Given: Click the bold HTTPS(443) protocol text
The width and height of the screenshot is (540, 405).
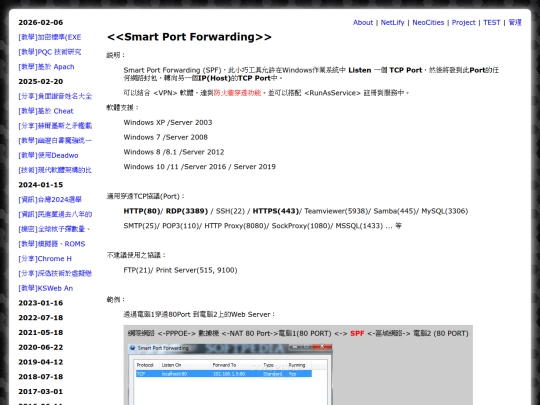Looking at the screenshot, I should (x=276, y=211).
